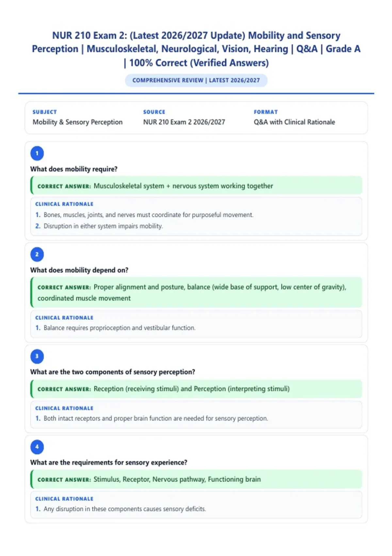Viewport: 392px width, 556px height.
Task: Click the Musculoskeletal system correct answer box
Action: coord(196,185)
